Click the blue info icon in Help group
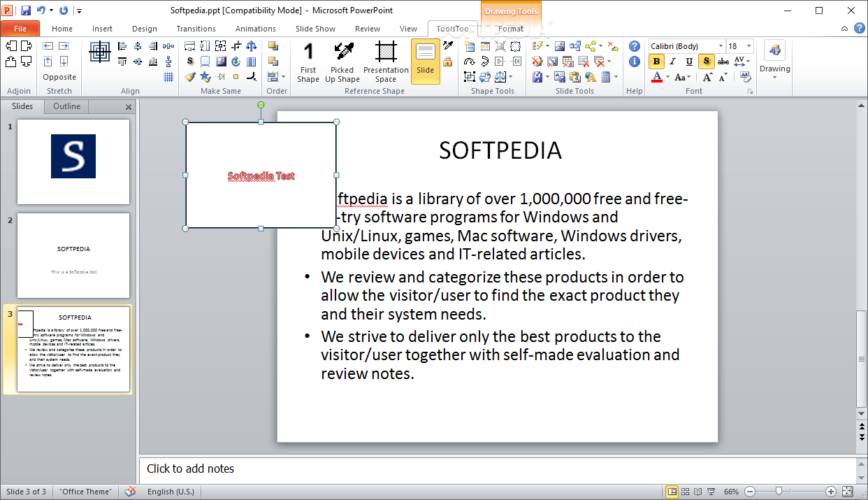 635,62
